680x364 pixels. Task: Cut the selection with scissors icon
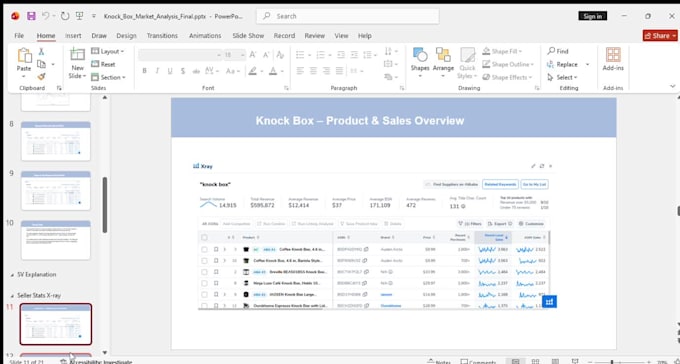[41, 52]
